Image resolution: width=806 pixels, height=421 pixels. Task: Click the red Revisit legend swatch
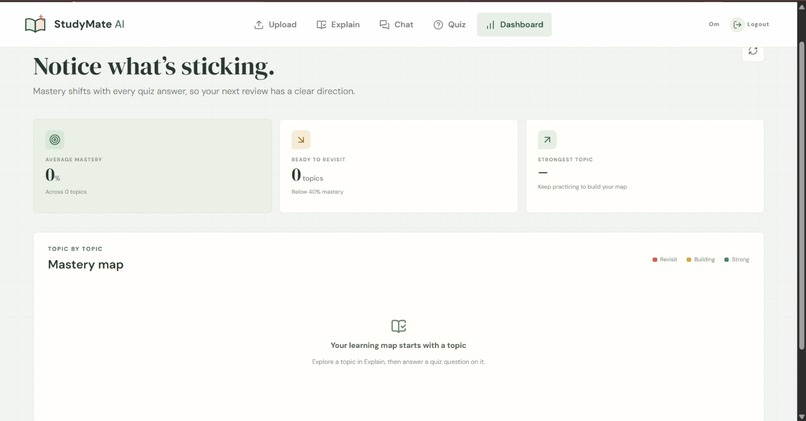654,260
